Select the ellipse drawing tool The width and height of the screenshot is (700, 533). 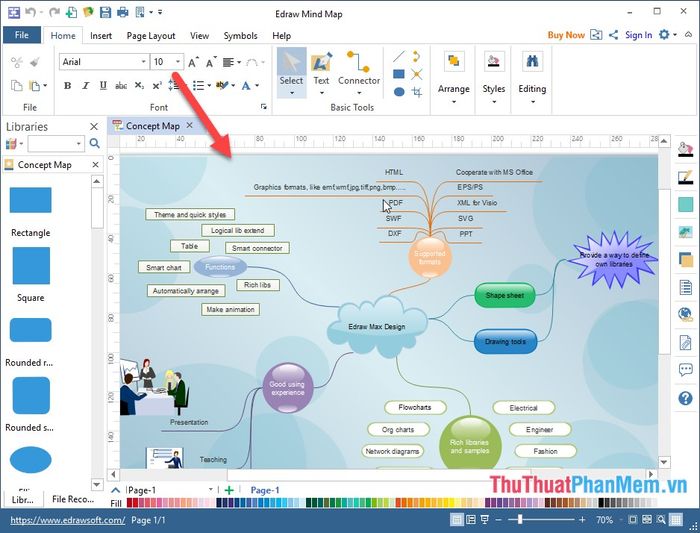[399, 92]
